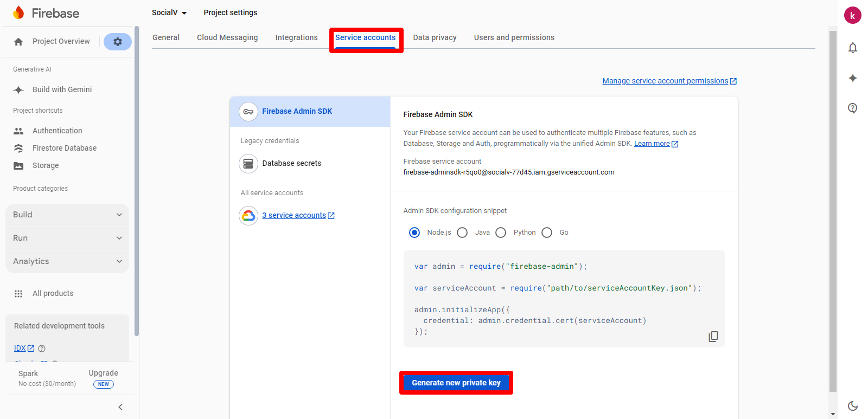The image size is (868, 419).
Task: Open the Users and permissions tab
Action: click(x=514, y=37)
